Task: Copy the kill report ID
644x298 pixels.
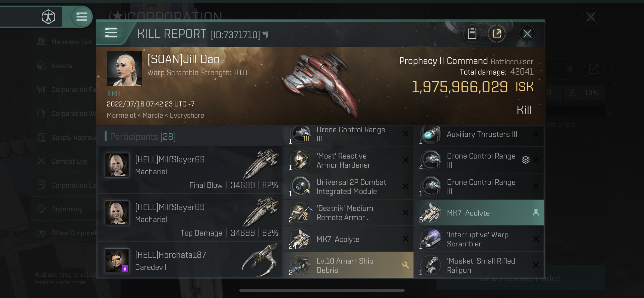Action: 265,35
